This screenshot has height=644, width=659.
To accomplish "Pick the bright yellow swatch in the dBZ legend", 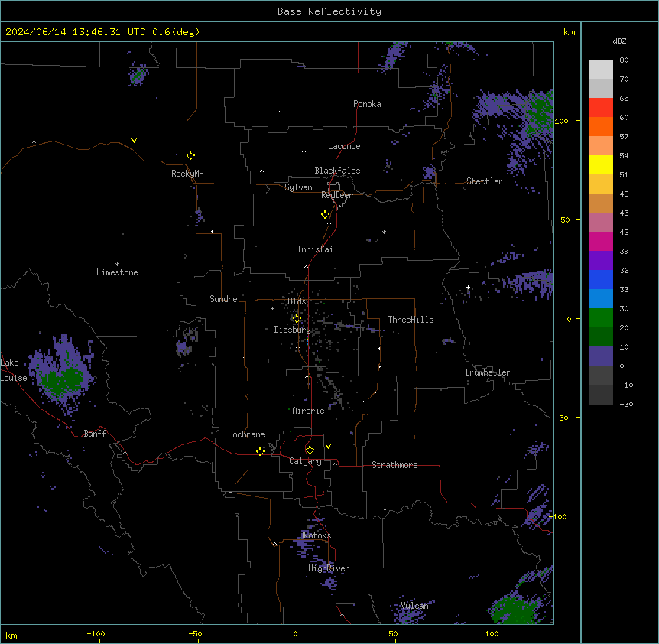I will [x=601, y=164].
